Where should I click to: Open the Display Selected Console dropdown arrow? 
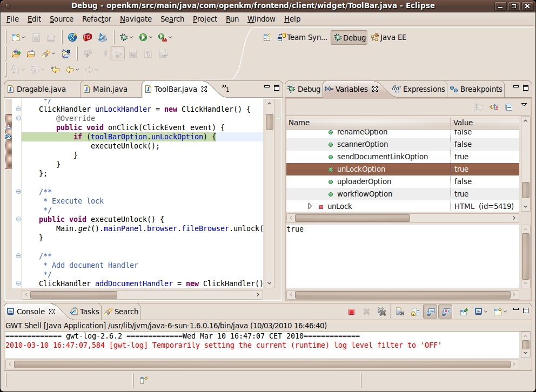486,312
